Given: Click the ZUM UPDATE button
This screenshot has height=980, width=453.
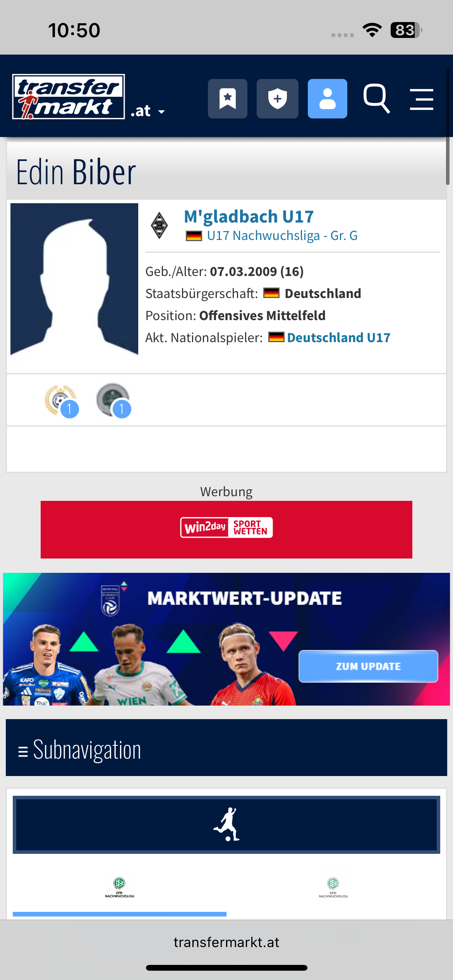Looking at the screenshot, I should 368,666.
